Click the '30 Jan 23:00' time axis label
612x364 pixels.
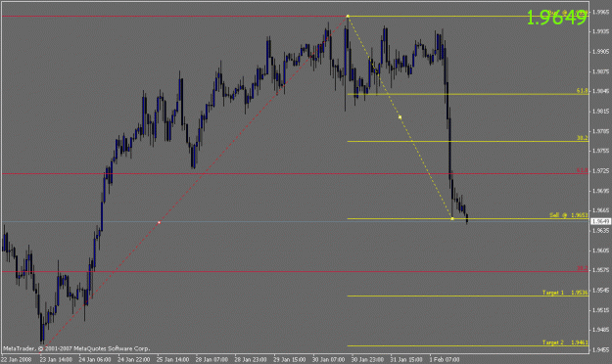point(367,359)
